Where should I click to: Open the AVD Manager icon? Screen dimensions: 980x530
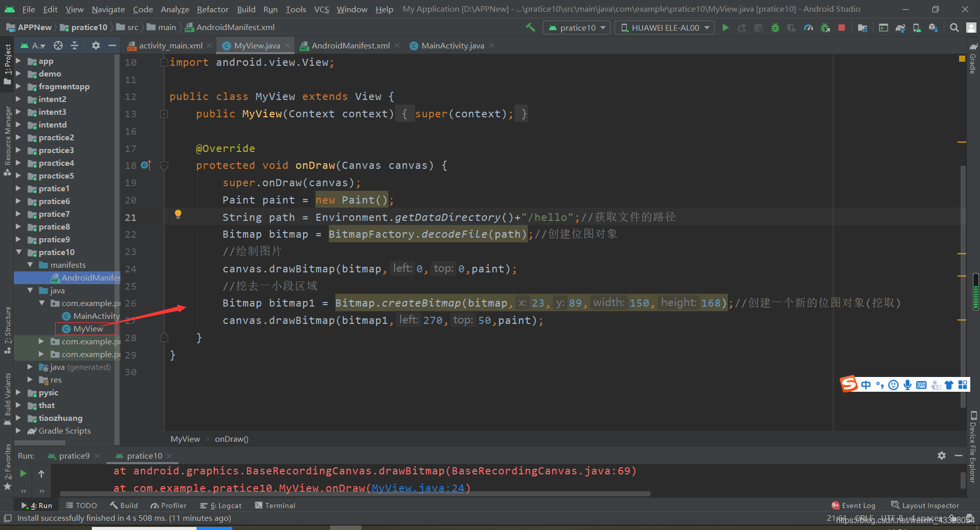pyautogui.click(x=917, y=28)
